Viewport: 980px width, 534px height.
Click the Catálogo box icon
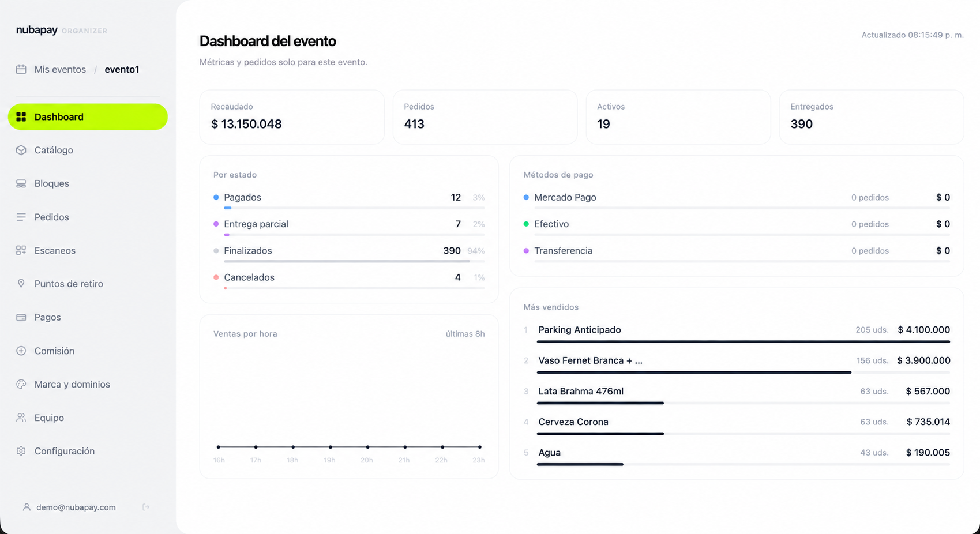pyautogui.click(x=21, y=150)
